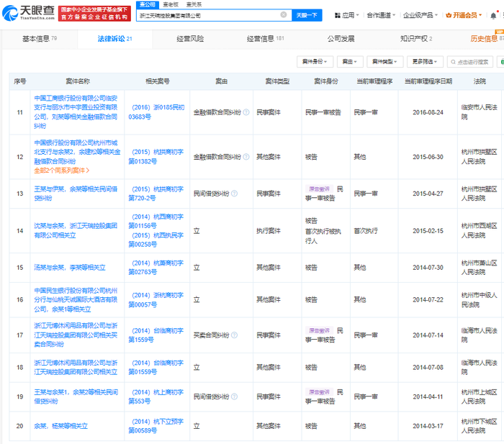The image size is (504, 444).
Task: Click the 当前审理程序日期 column header
Action: pos(428,81)
